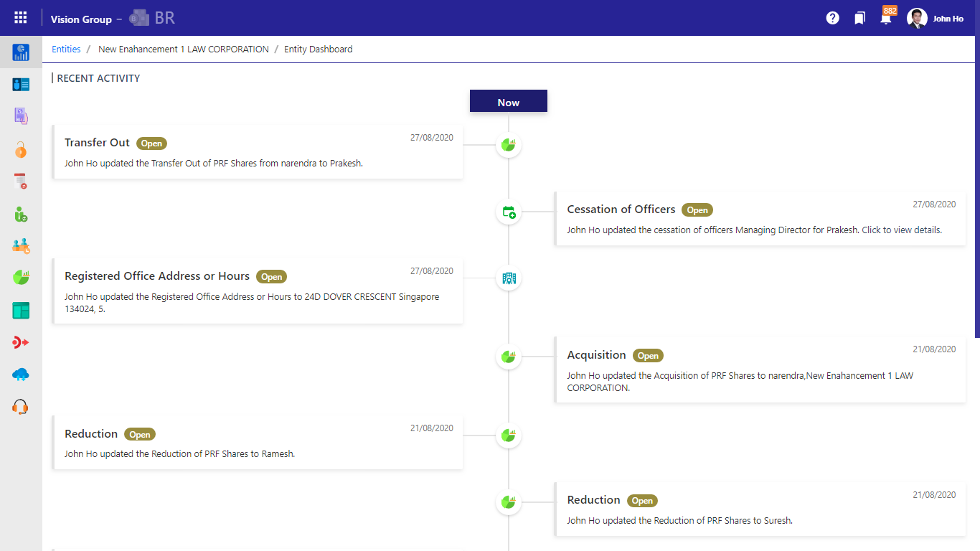Open the red document sidebar icon

click(21, 181)
